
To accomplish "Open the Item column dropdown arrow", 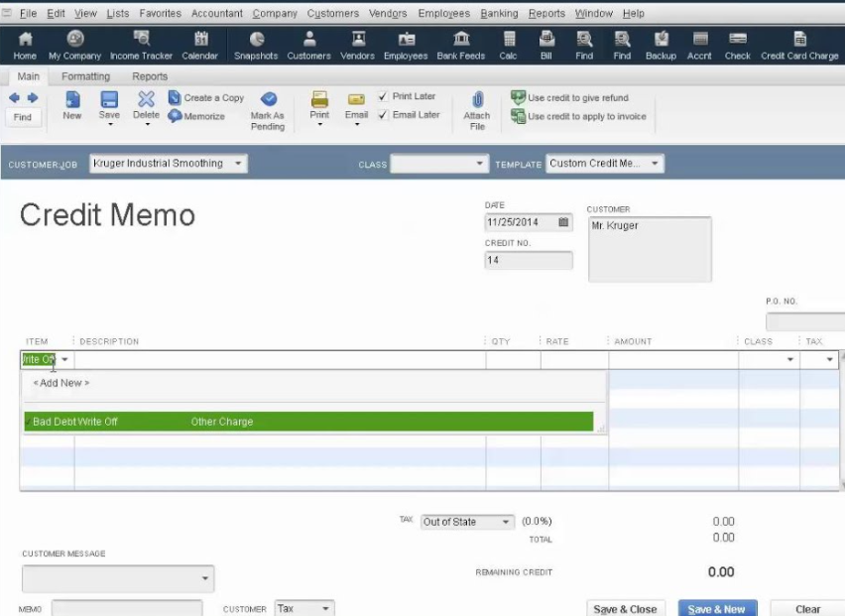I will tap(64, 359).
